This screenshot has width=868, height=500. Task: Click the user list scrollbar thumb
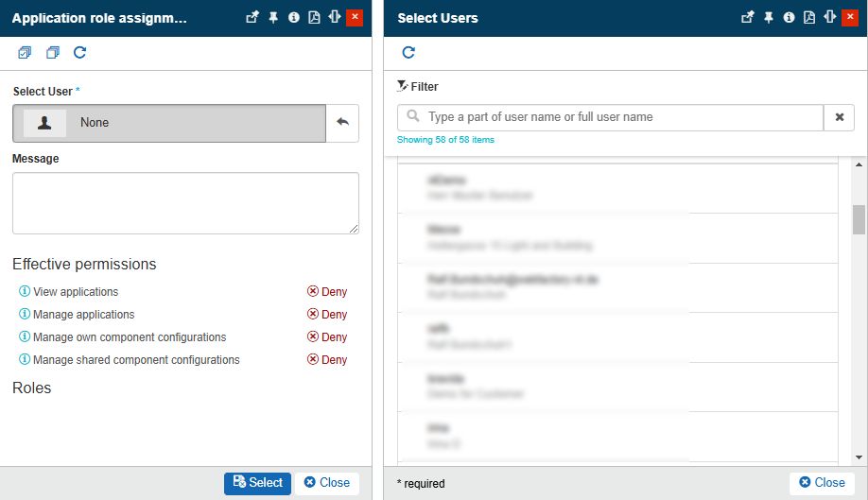coord(859,219)
